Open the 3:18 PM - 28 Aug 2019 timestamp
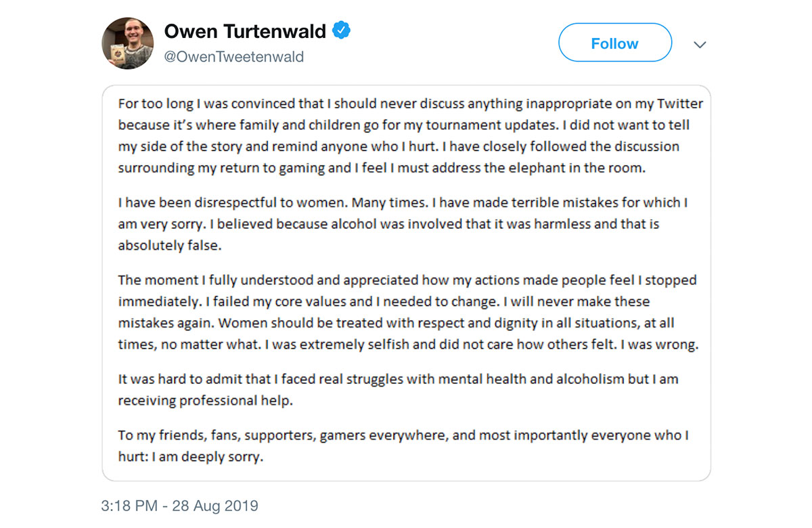Viewport: 812px width, 528px height. pyautogui.click(x=180, y=506)
